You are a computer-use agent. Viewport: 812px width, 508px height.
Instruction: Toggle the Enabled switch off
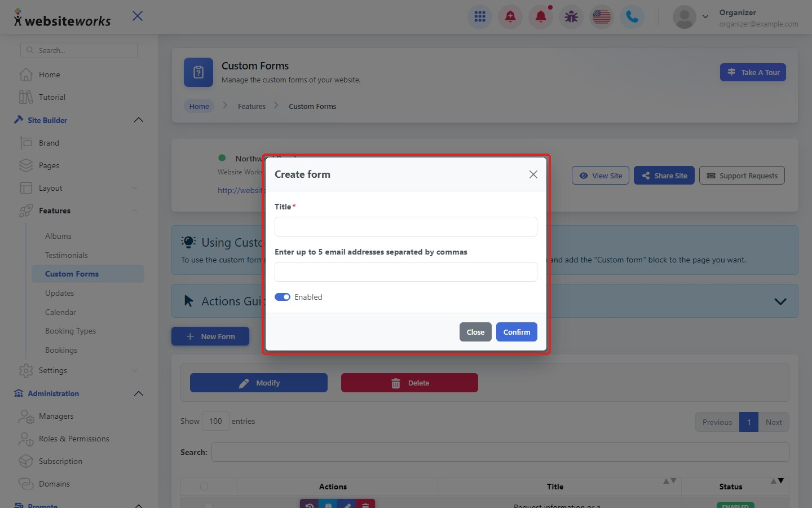(283, 297)
